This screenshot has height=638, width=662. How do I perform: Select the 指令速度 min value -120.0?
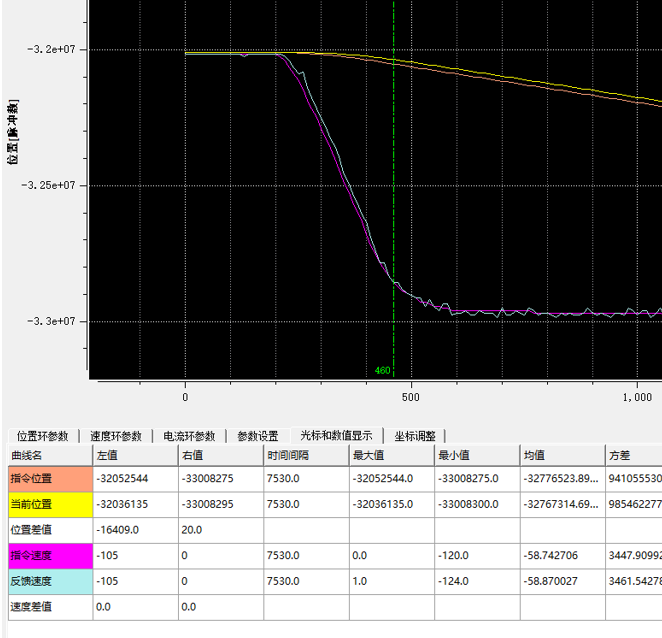coord(477,556)
